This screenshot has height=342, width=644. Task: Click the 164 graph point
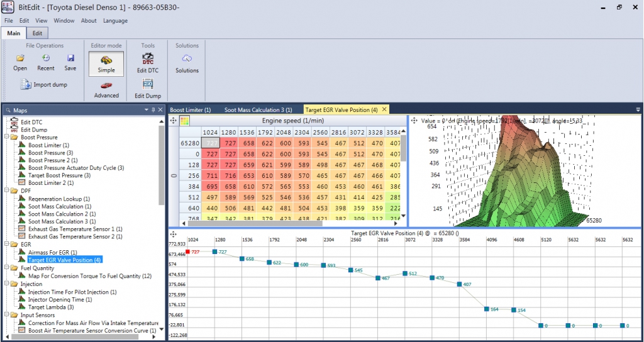pos(486,309)
